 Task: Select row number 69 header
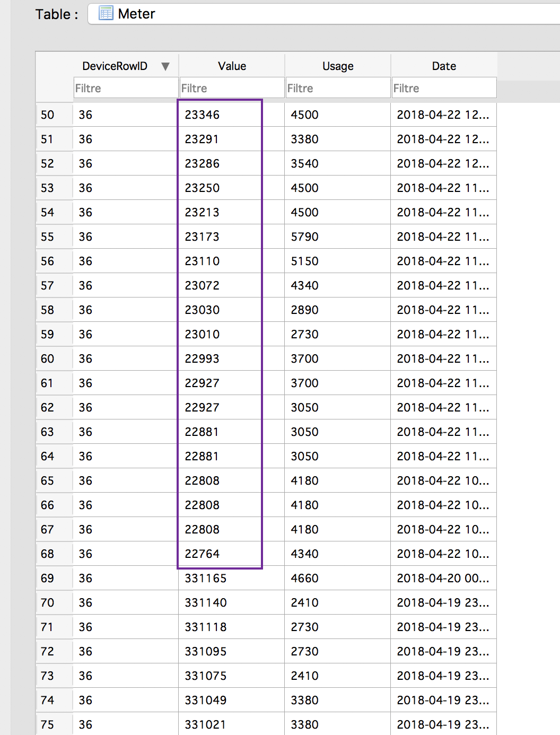pyautogui.click(x=54, y=578)
